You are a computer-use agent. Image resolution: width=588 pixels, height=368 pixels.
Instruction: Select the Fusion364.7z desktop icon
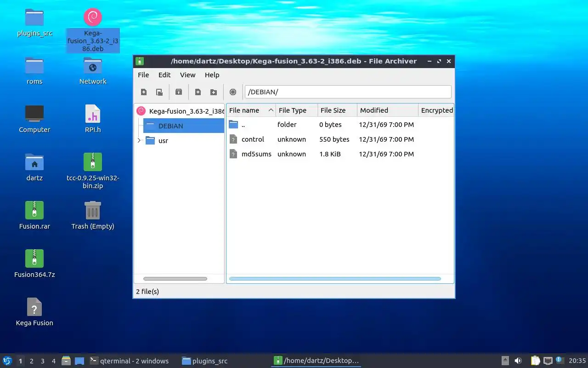tap(34, 264)
